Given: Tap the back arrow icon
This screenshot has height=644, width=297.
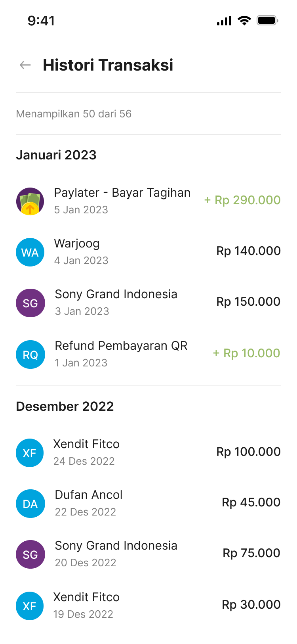Looking at the screenshot, I should click(x=25, y=65).
